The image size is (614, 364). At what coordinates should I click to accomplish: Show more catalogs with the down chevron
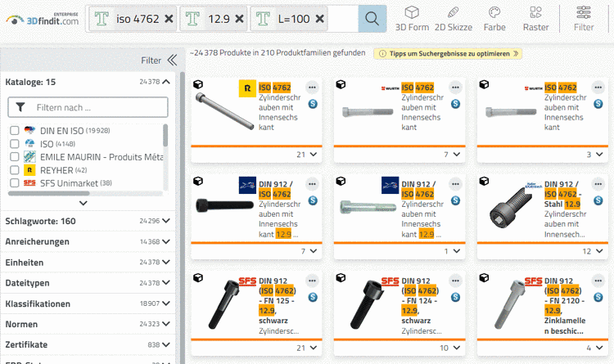pos(83,203)
